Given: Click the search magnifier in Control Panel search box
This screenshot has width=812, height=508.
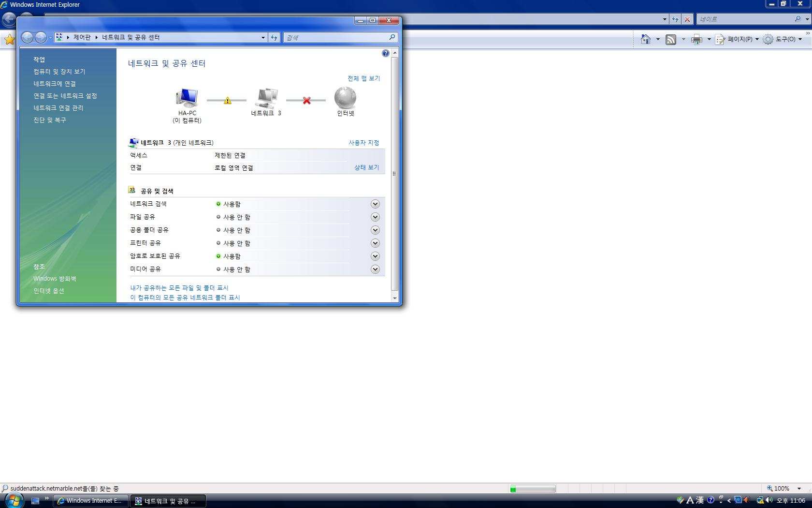Looking at the screenshot, I should 392,37.
